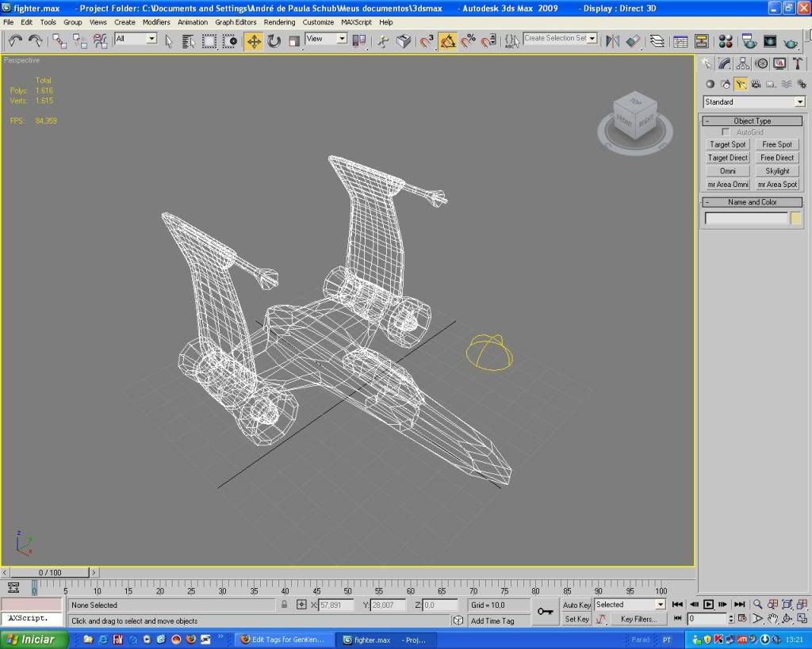Click the ViewCube navigation widget

pyautogui.click(x=635, y=121)
